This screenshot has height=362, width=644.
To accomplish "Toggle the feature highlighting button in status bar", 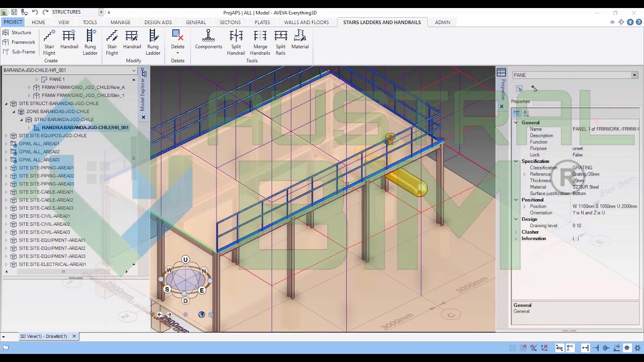I will click(x=559, y=348).
